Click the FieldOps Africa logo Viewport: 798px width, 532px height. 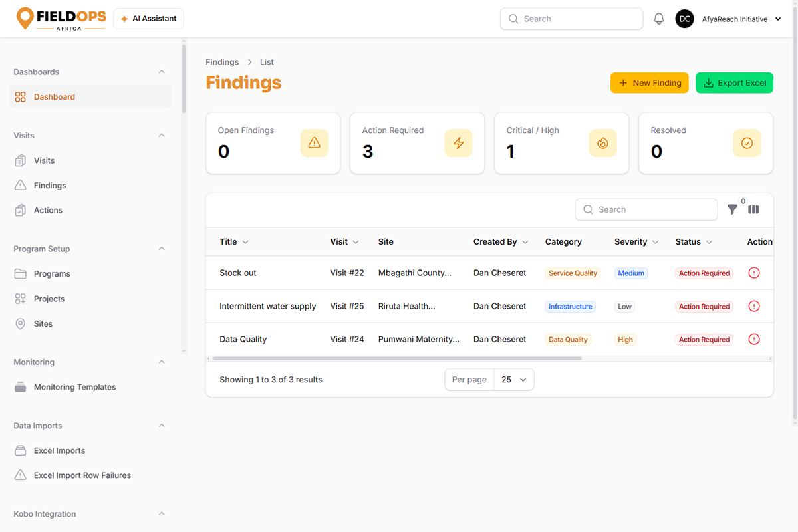click(x=61, y=19)
